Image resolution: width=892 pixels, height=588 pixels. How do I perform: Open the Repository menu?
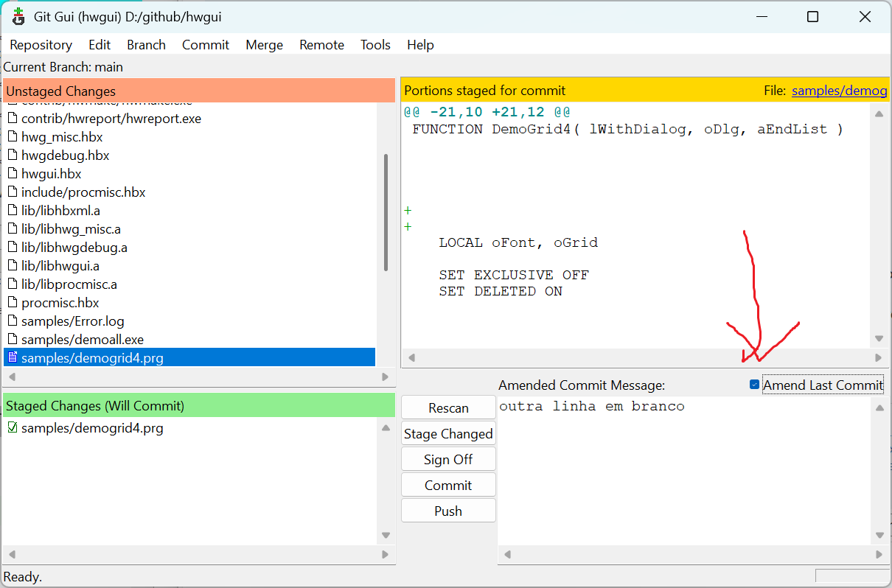(x=41, y=45)
